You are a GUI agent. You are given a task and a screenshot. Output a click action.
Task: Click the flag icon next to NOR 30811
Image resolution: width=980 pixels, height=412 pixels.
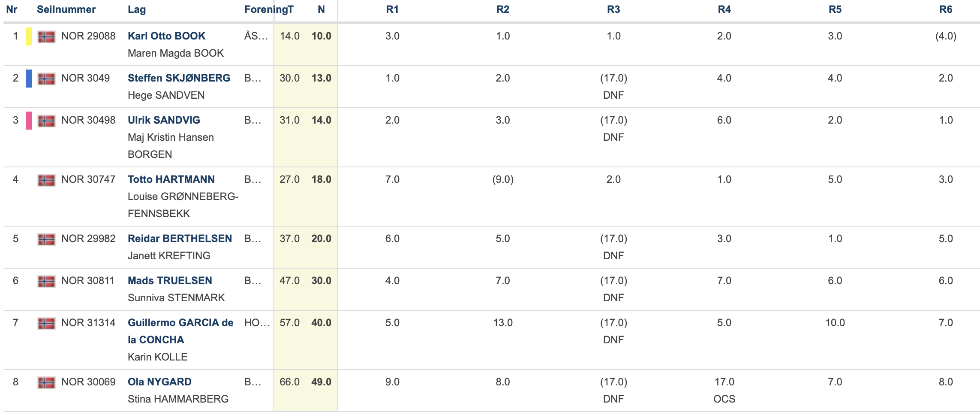pyautogui.click(x=46, y=282)
